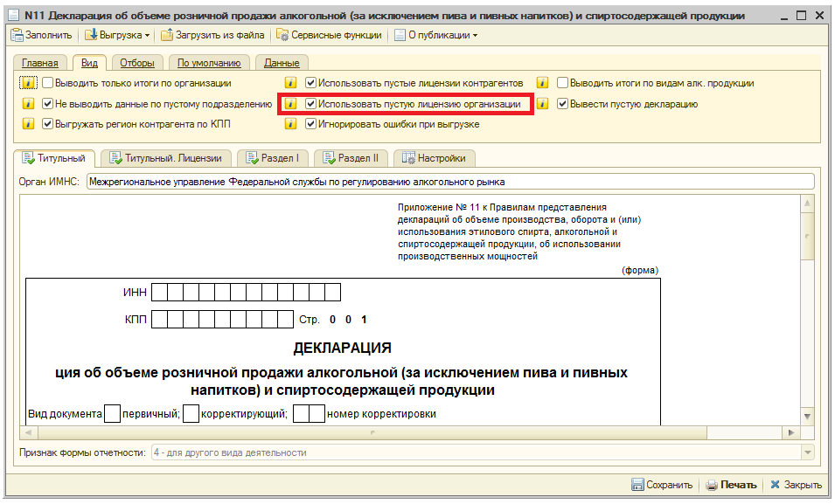Click the Печать printer icon
The height and width of the screenshot is (504, 835).
pyautogui.click(x=712, y=484)
